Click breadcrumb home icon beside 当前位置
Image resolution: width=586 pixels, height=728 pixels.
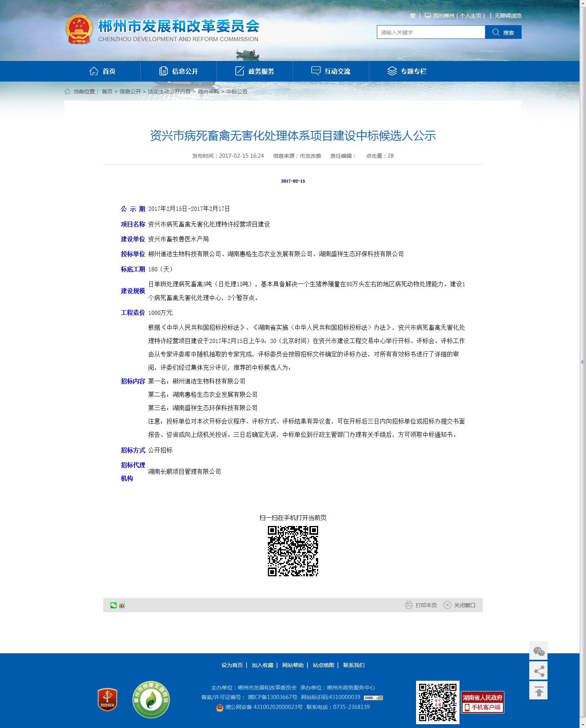coord(67,91)
